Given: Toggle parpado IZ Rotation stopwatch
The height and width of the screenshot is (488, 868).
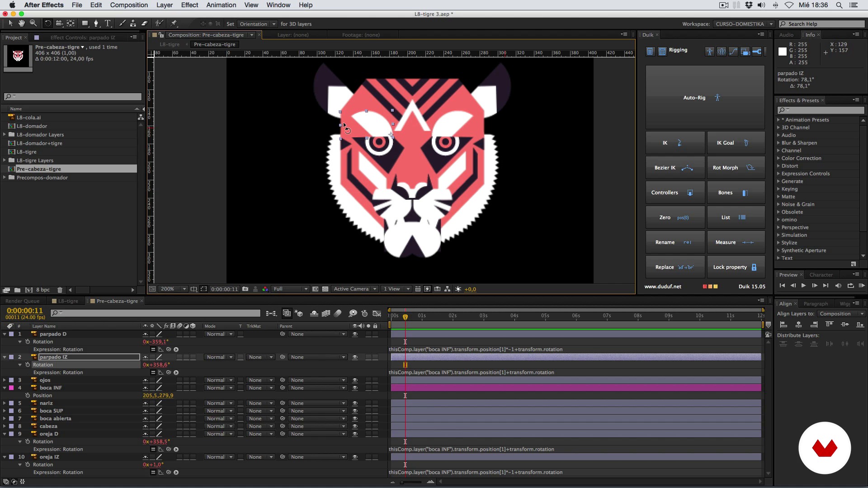Looking at the screenshot, I should (x=28, y=365).
